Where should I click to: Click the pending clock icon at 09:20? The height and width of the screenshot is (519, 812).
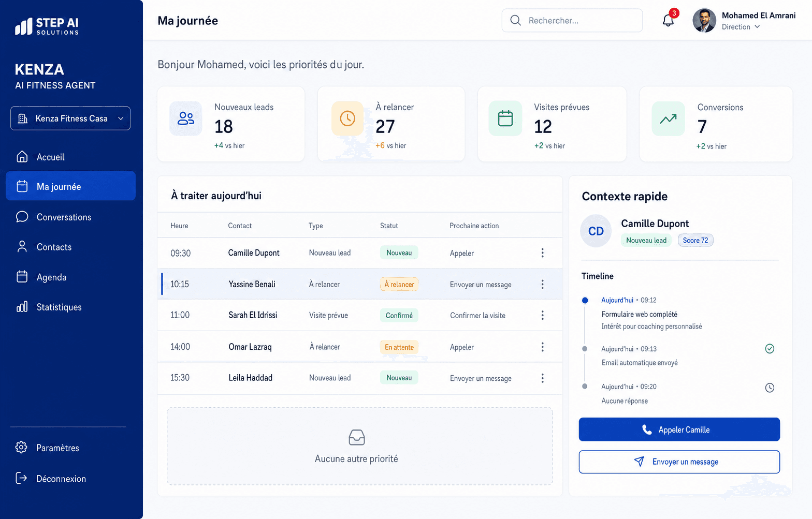tap(770, 388)
